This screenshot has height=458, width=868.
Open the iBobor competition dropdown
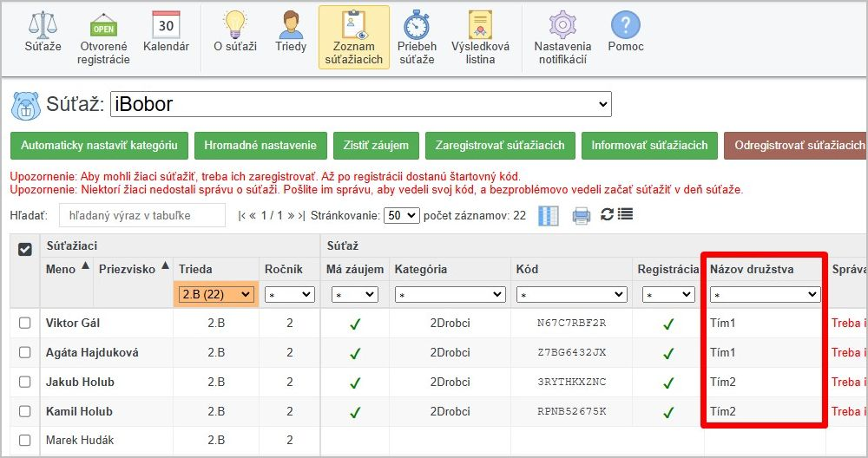click(x=360, y=104)
